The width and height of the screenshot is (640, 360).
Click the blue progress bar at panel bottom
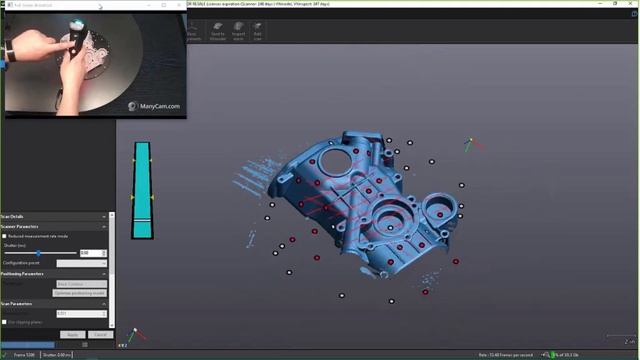tap(27, 345)
